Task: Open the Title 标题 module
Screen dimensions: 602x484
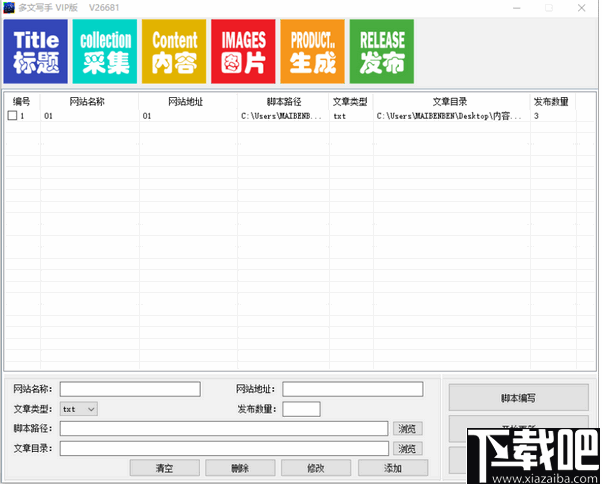Action: pyautogui.click(x=35, y=51)
